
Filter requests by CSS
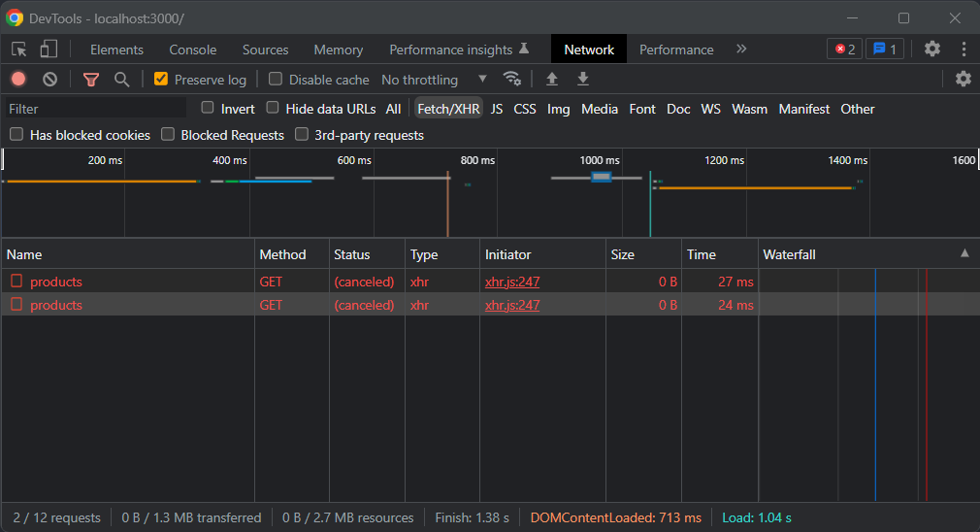(525, 109)
